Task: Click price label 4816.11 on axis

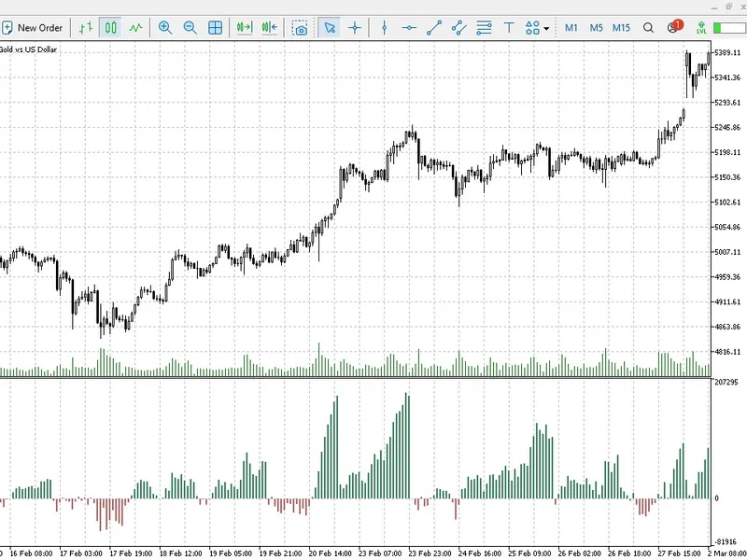Action: coord(727,352)
